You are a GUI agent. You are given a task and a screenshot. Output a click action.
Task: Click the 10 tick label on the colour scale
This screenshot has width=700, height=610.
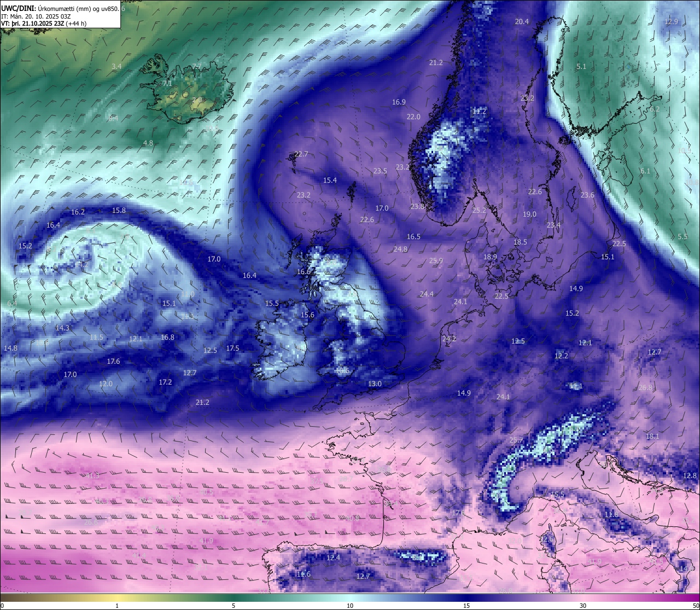[350, 606]
